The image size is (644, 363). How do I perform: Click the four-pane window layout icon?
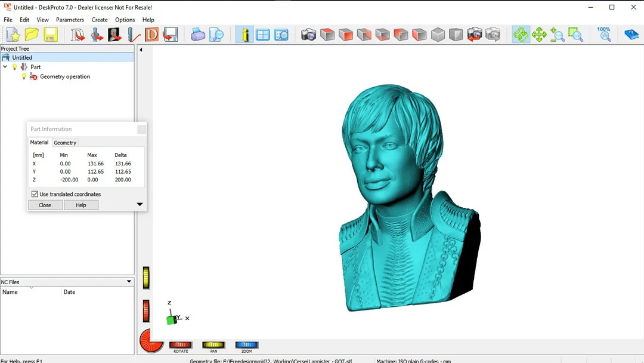[x=263, y=35]
